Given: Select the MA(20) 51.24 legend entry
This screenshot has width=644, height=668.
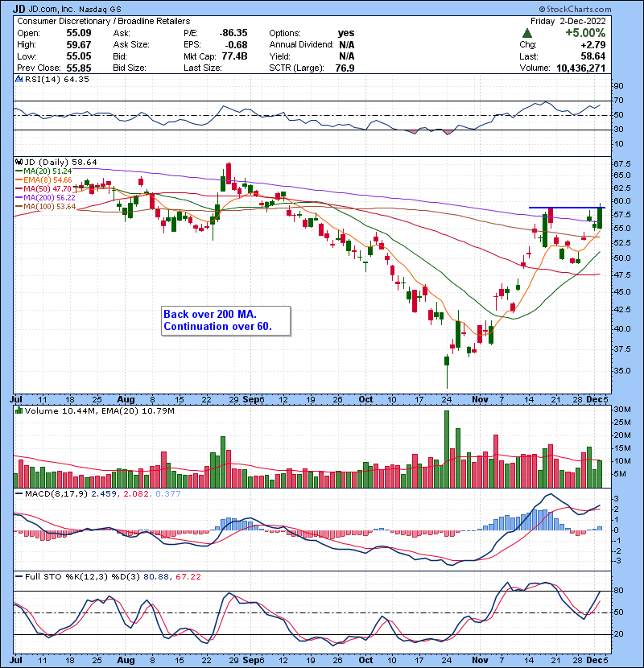Looking at the screenshot, I should [x=44, y=171].
